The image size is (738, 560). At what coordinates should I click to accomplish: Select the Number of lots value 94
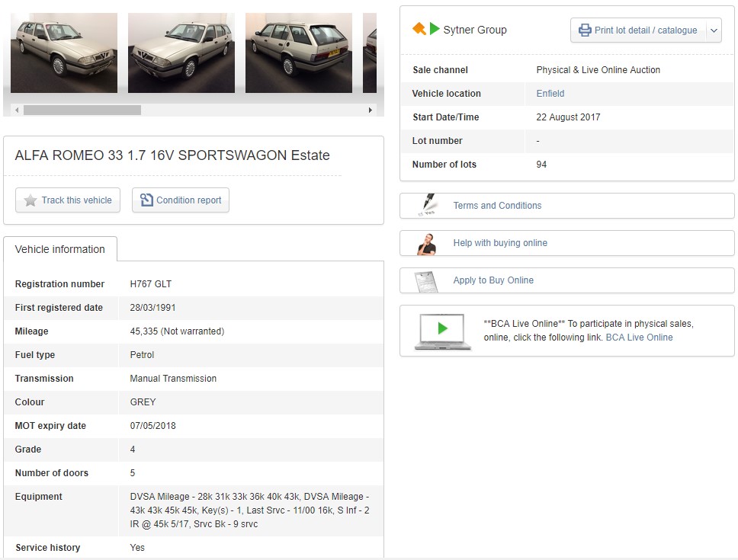[541, 165]
